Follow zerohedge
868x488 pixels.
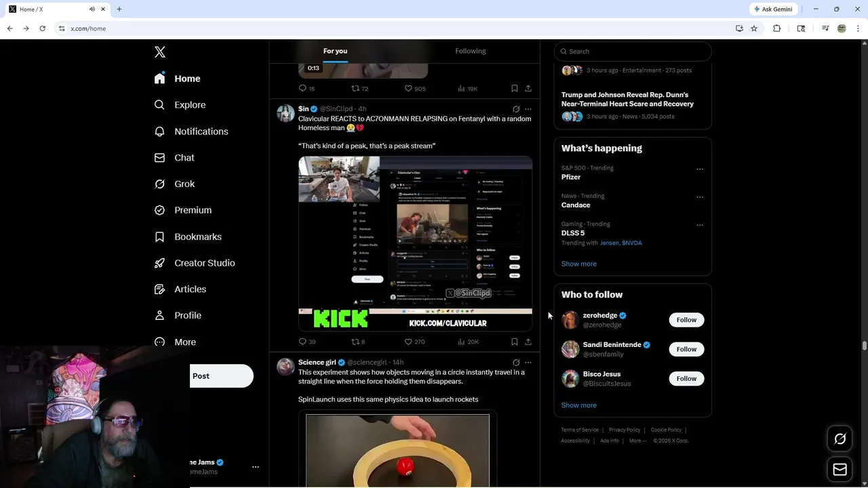tap(686, 320)
